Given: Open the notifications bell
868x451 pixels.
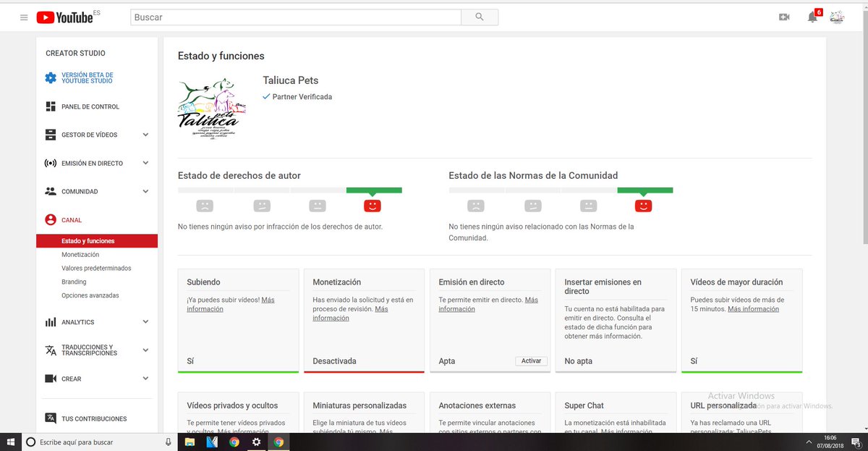Looking at the screenshot, I should coord(812,17).
